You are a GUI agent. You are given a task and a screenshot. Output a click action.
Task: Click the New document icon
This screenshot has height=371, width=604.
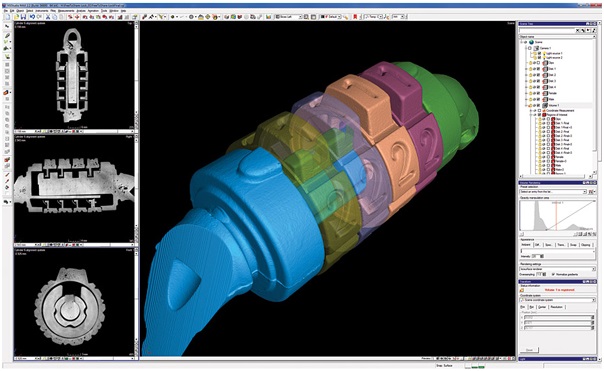click(9, 17)
